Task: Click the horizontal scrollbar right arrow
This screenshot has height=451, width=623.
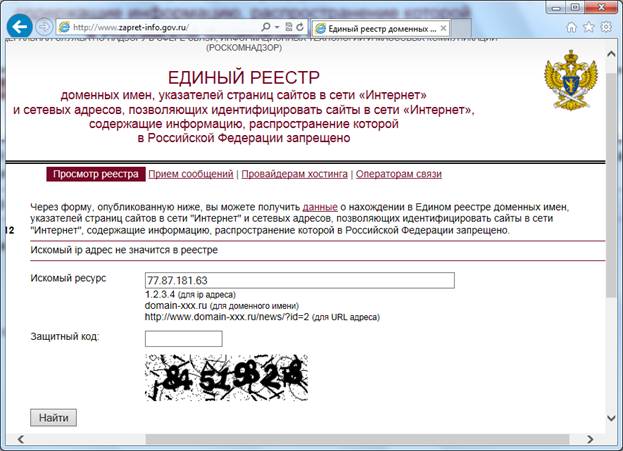Action: coord(590,439)
